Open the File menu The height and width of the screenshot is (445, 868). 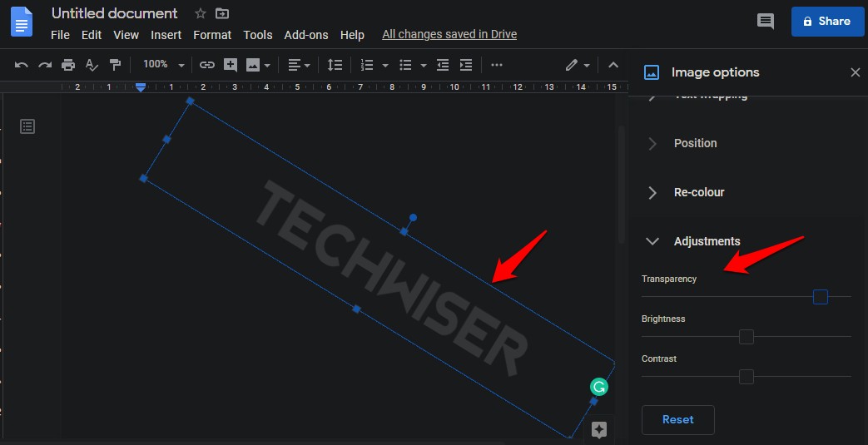pyautogui.click(x=61, y=35)
